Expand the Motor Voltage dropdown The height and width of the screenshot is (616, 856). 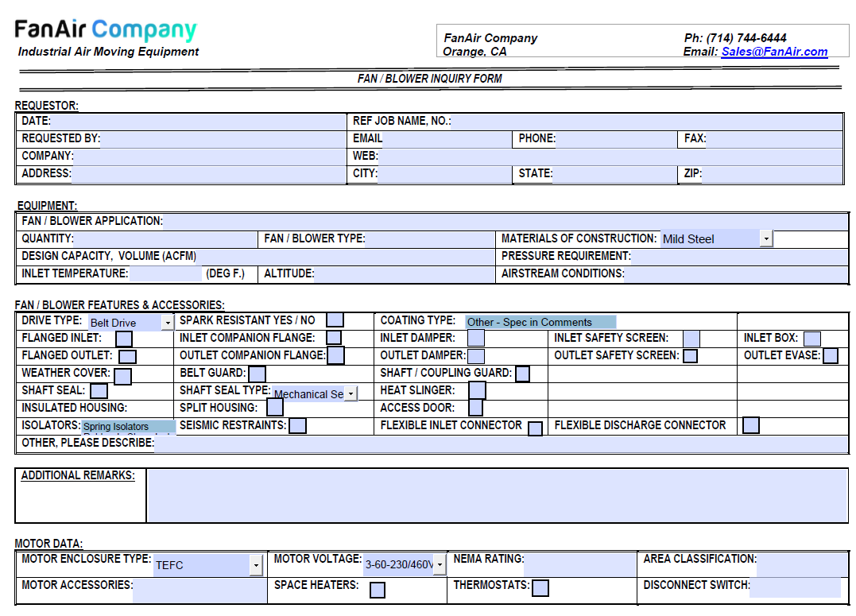point(440,564)
